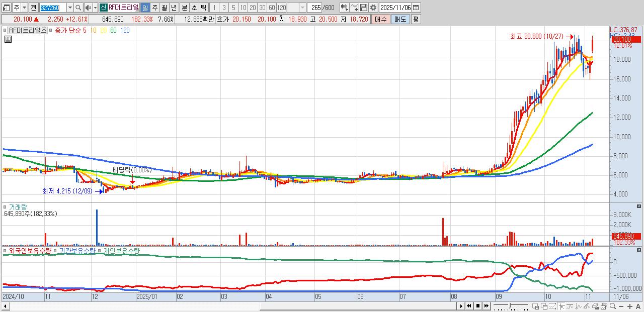Image resolution: width=644 pixels, height=312 pixels.
Task: Click the 매수 buy button
Action: click(x=381, y=19)
